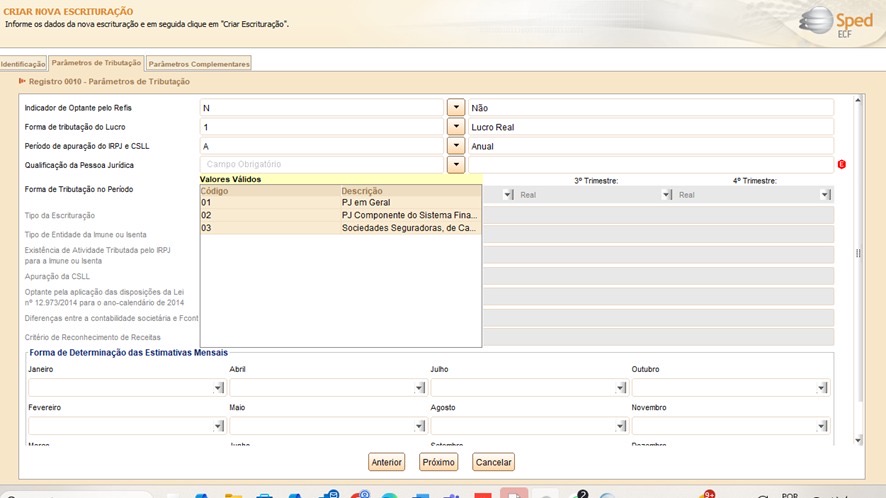Viewport: 886px width, 498px height.
Task: Open Forma de tributação do Lucro dropdown
Action: click(456, 127)
